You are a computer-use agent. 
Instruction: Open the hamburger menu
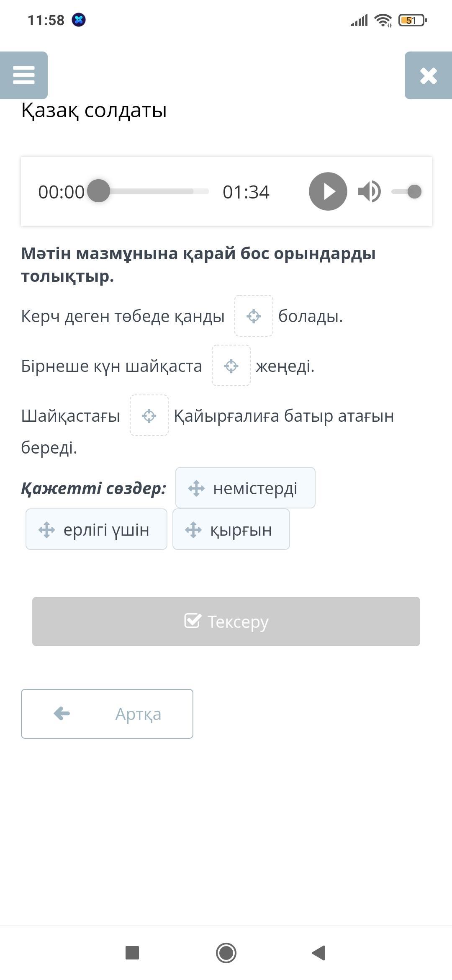point(24,75)
